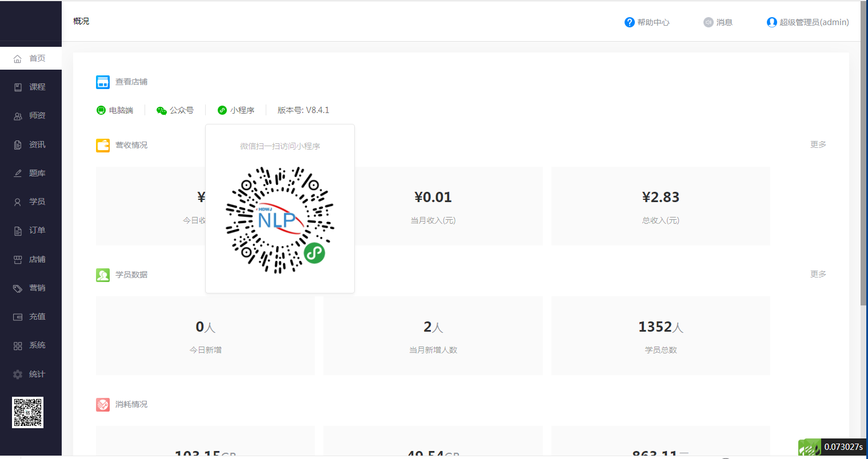The height and width of the screenshot is (459, 868).
Task: Click the 学员总数 label
Action: pos(661,350)
